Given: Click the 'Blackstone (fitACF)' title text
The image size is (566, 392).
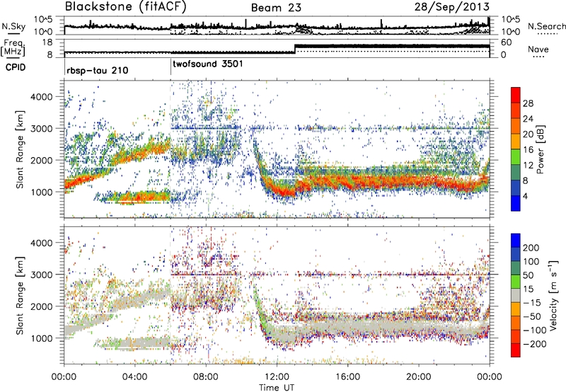Looking at the screenshot, I should (126, 7).
